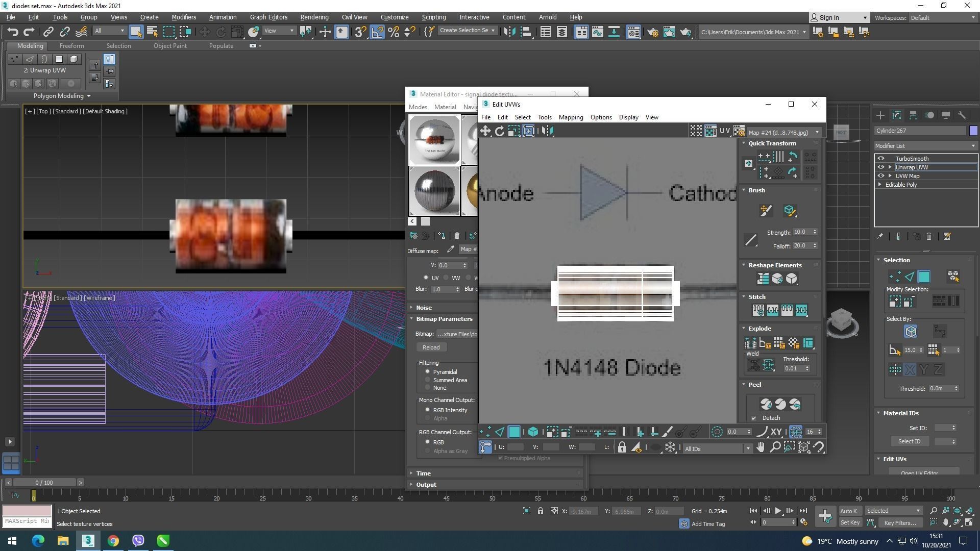Enable the Detach checkbox under Peel

pos(754,418)
